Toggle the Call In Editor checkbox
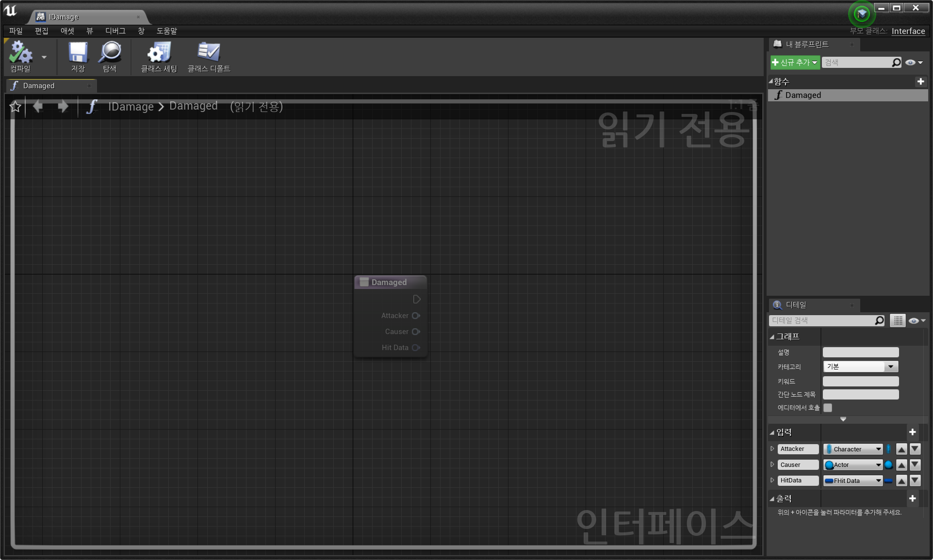This screenshot has width=933, height=560. (x=828, y=408)
